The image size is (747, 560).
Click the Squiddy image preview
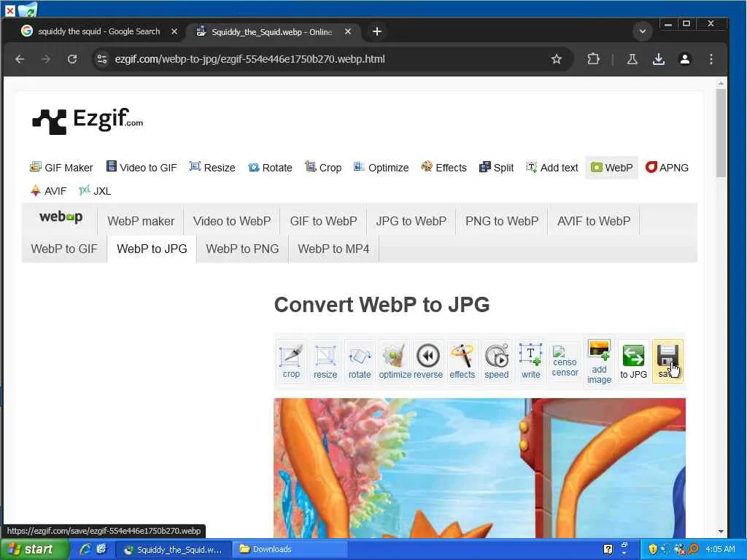pos(479,468)
